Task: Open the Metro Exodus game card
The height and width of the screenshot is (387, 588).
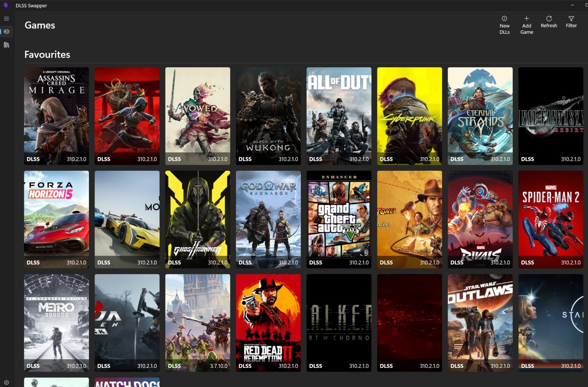Action: 57,323
